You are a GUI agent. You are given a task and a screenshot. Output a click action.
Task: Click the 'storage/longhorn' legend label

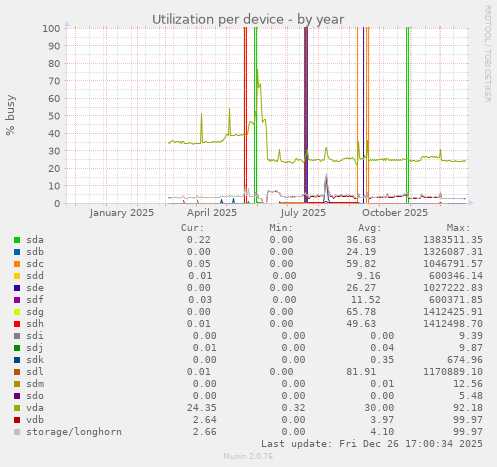tap(74, 432)
